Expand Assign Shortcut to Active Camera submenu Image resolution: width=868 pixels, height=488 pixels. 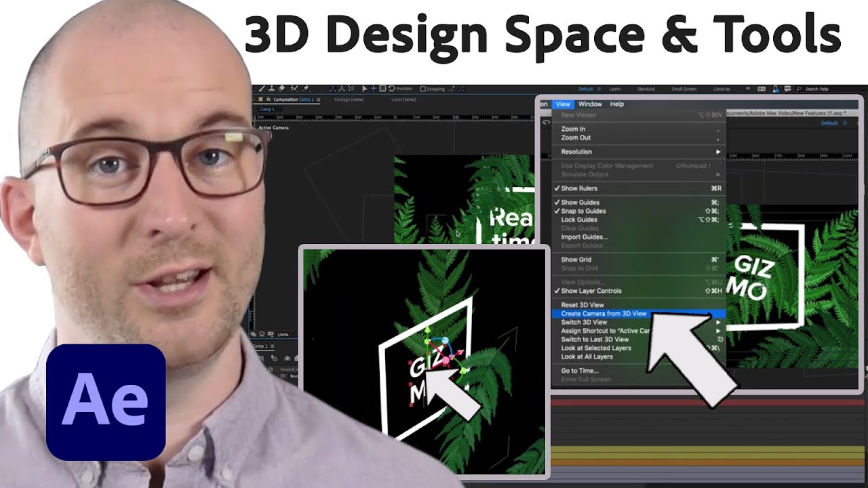[639, 331]
